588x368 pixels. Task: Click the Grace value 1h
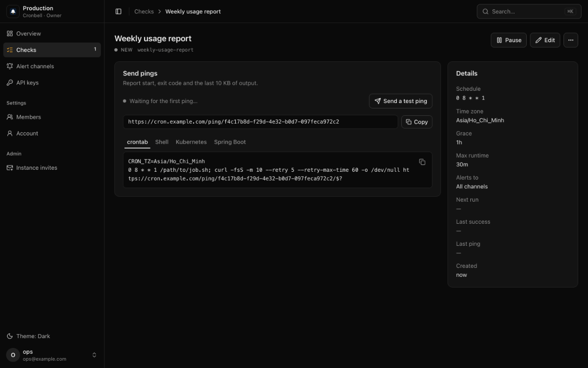coord(459,142)
